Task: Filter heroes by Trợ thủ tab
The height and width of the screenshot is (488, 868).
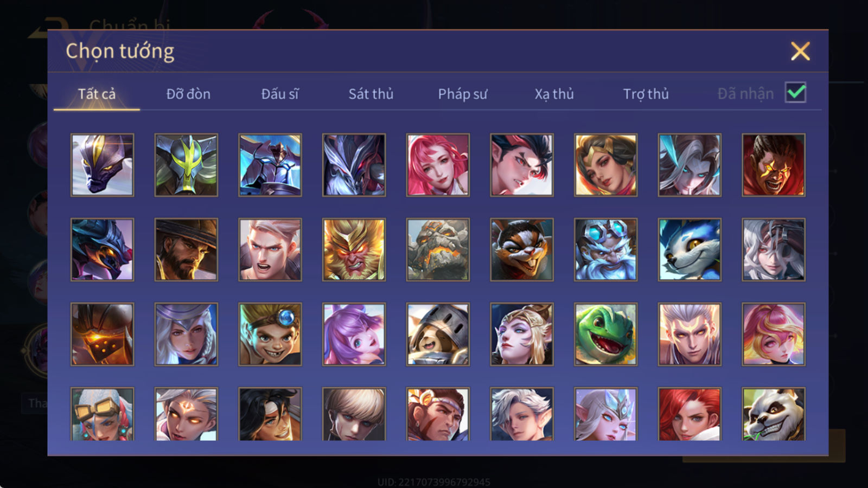Action: (x=646, y=94)
